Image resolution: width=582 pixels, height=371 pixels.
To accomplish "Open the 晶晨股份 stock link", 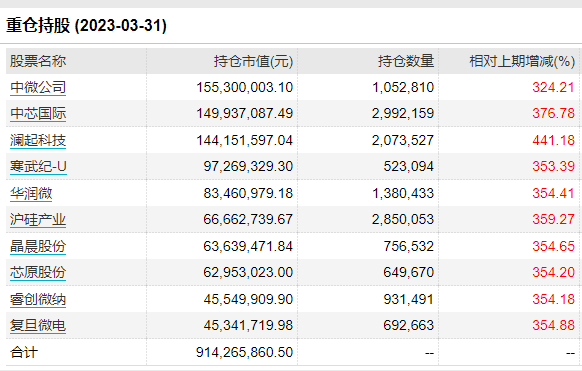I will [38, 246].
